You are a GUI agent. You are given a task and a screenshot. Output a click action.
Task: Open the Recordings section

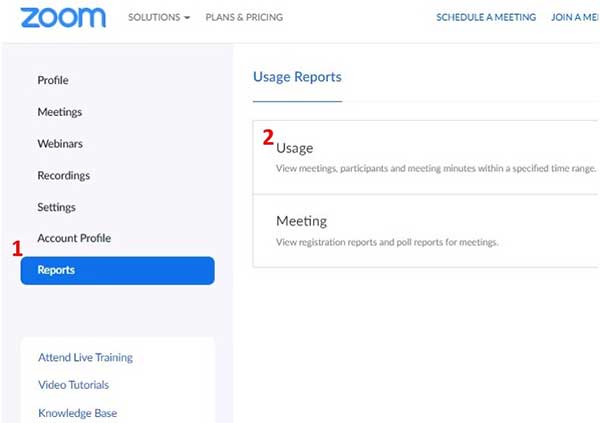63,176
